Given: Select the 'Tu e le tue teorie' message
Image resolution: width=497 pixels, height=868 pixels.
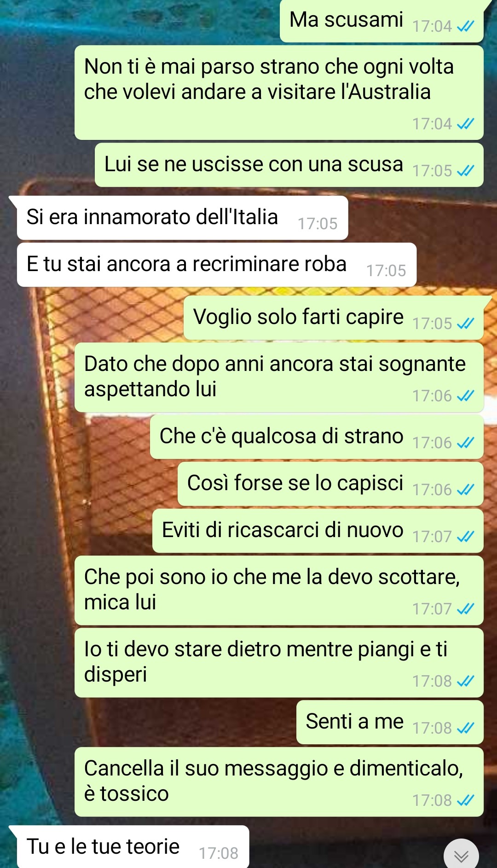Looking at the screenshot, I should tap(133, 847).
